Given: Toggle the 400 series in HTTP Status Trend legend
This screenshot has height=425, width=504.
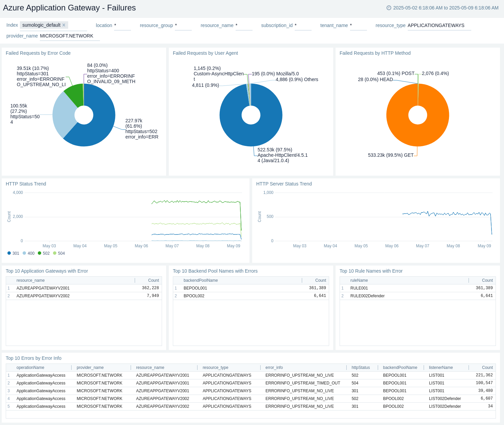Looking at the screenshot, I should point(28,253).
